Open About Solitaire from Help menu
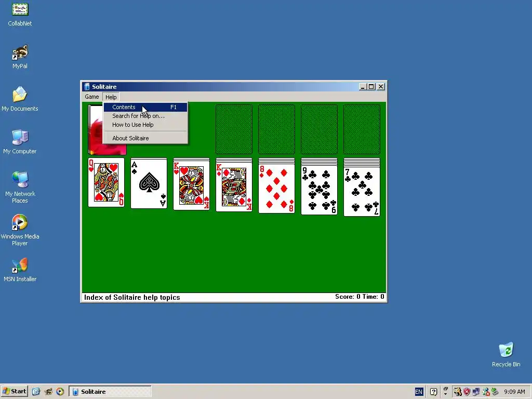Viewport: 532px width, 399px height. click(x=145, y=138)
